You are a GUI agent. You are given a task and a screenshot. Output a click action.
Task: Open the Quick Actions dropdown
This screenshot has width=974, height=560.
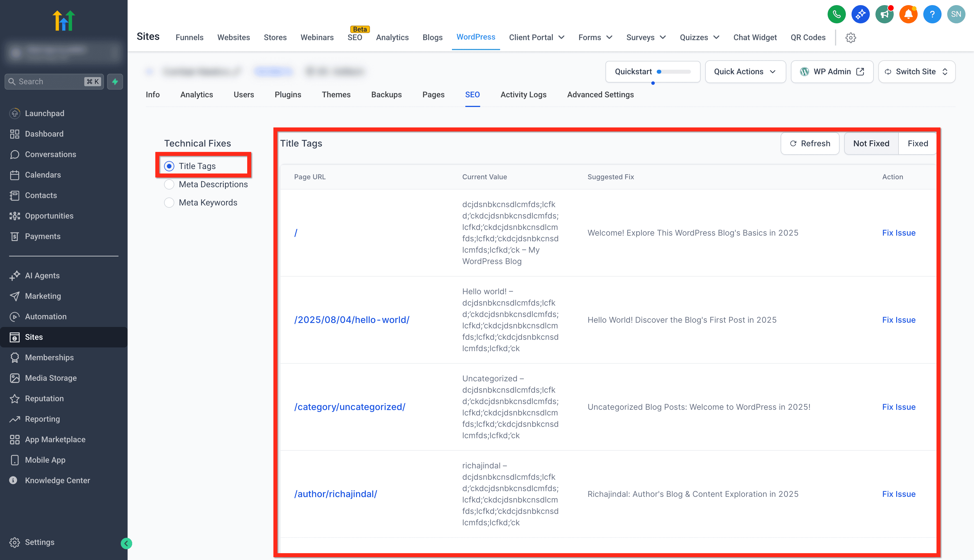coord(745,71)
